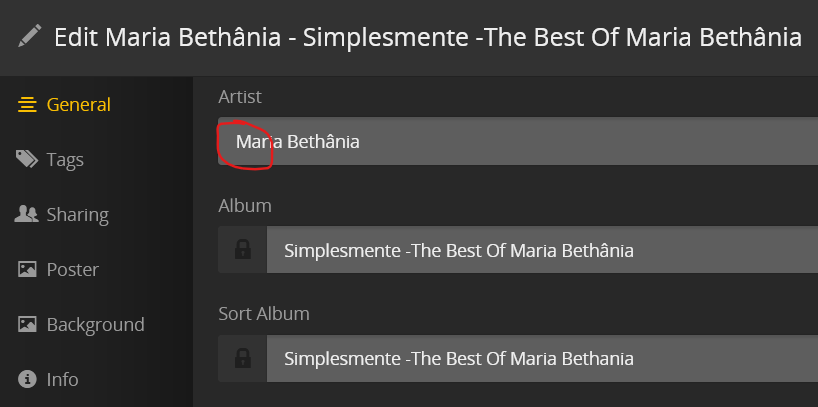Select the Poster tab

(x=72, y=269)
